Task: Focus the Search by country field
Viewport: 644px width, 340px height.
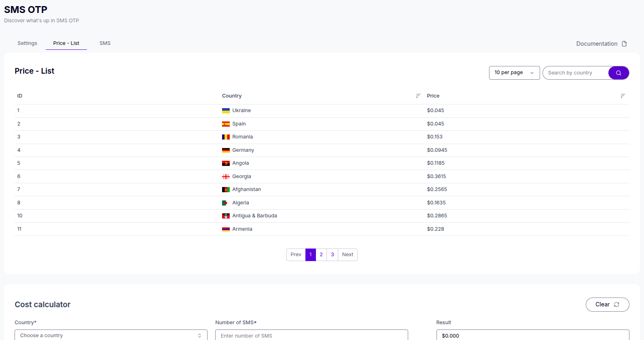Action: (x=575, y=73)
